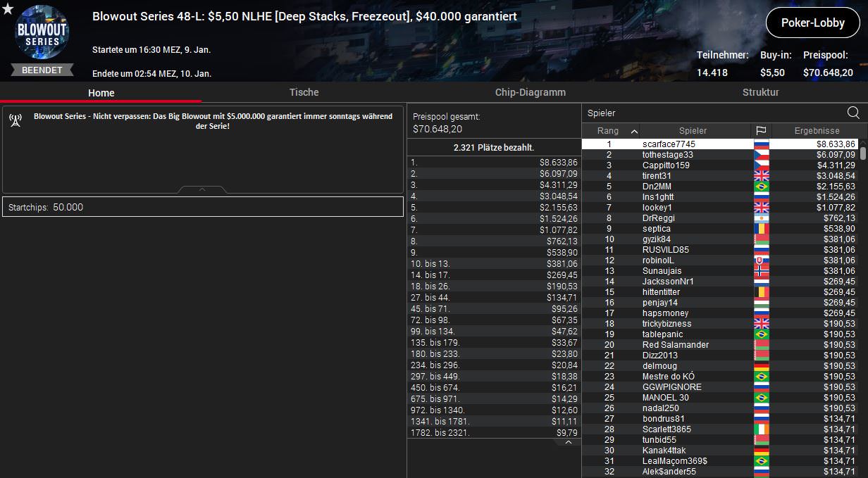Return to the Poker-Lobby
Image resolution: width=868 pixels, height=478 pixels.
coord(812,23)
